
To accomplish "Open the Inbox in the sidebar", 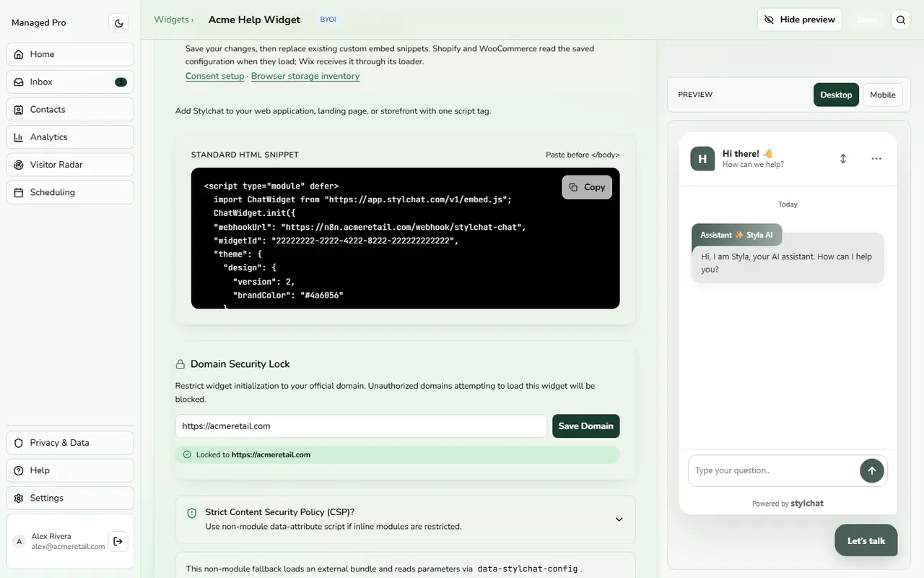I will pos(70,82).
